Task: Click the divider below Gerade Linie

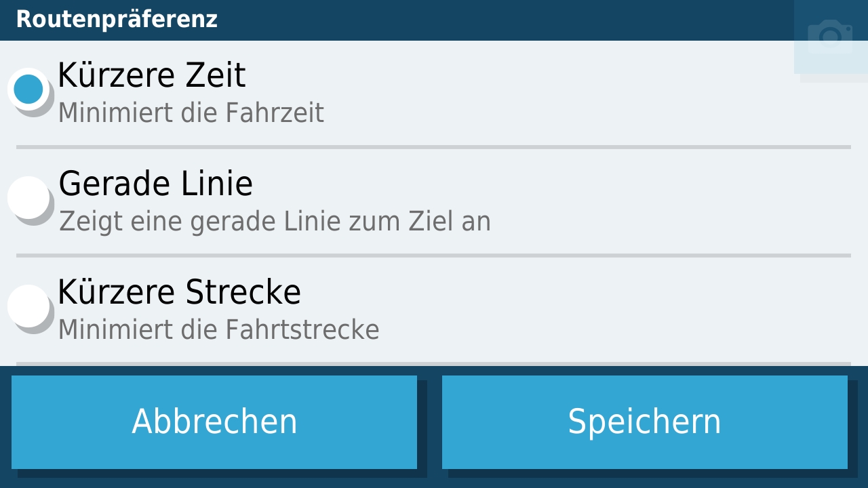Action: tap(434, 255)
